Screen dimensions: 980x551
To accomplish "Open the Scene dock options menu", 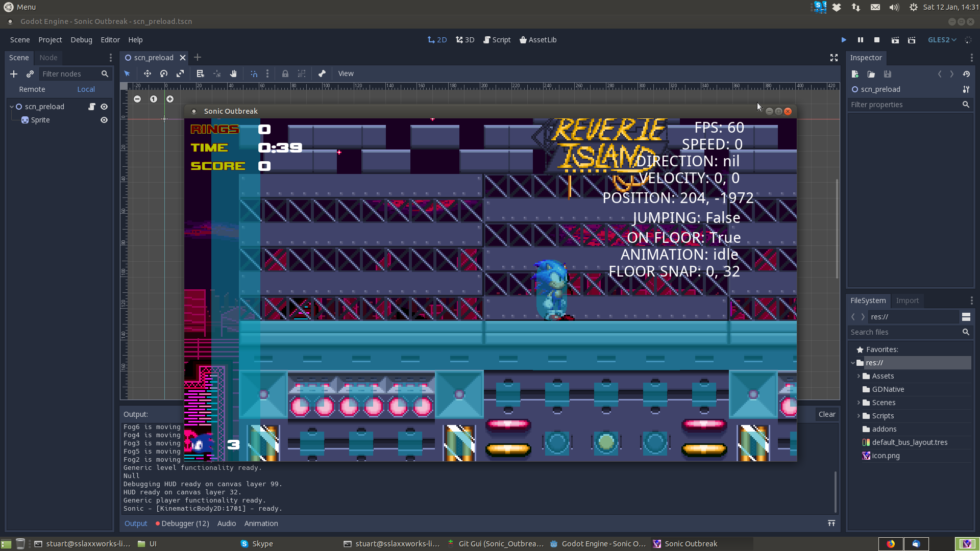I will (110, 58).
